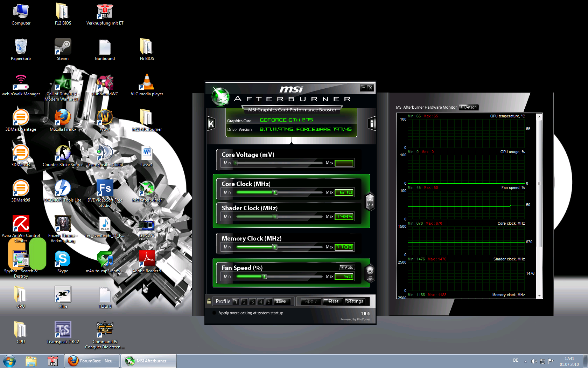Select the Spybot Search & Destroy icon
588x368 pixels.
click(21, 265)
